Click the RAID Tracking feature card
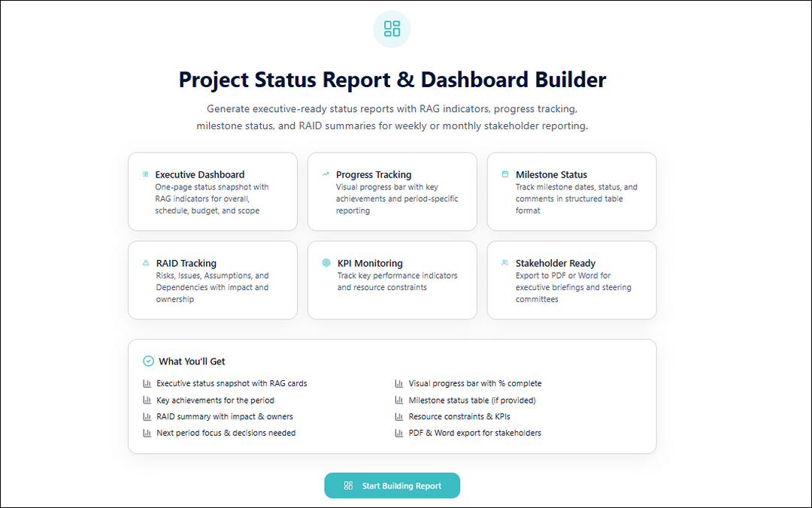This screenshot has width=812, height=508. (213, 280)
